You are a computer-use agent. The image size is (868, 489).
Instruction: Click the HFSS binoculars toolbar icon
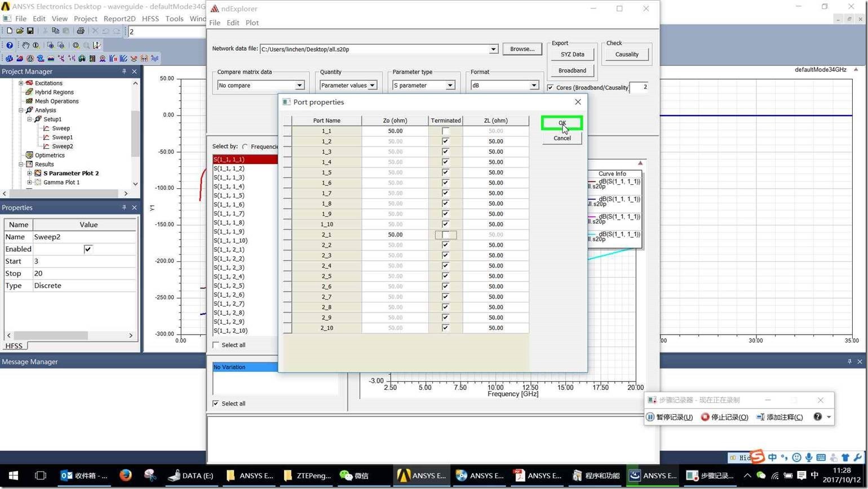[x=82, y=58]
